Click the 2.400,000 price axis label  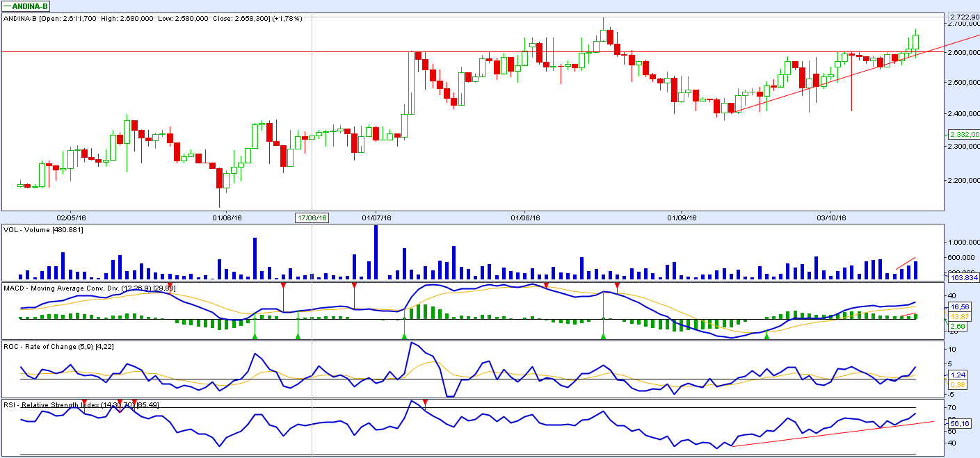pos(964,114)
